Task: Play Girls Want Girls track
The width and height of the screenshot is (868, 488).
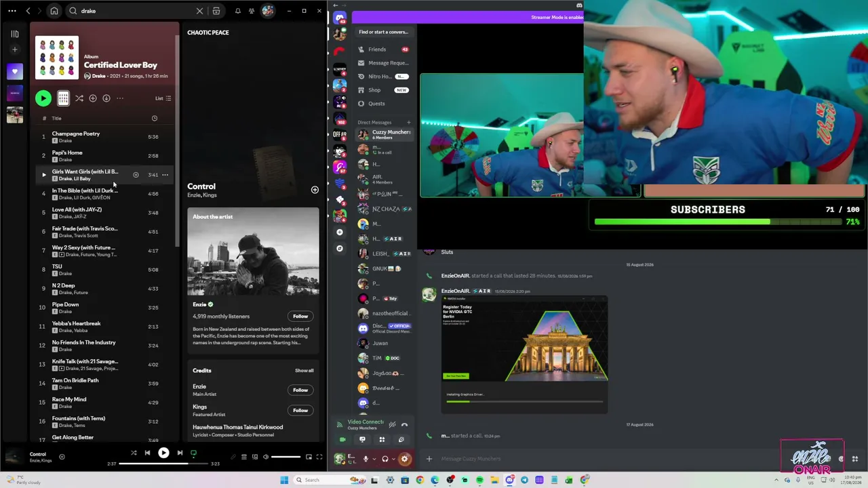Action: tap(44, 175)
